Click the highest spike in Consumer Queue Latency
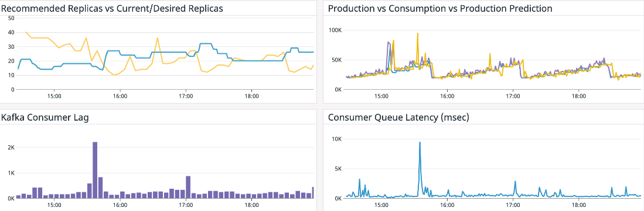644x211 pixels. tap(420, 143)
